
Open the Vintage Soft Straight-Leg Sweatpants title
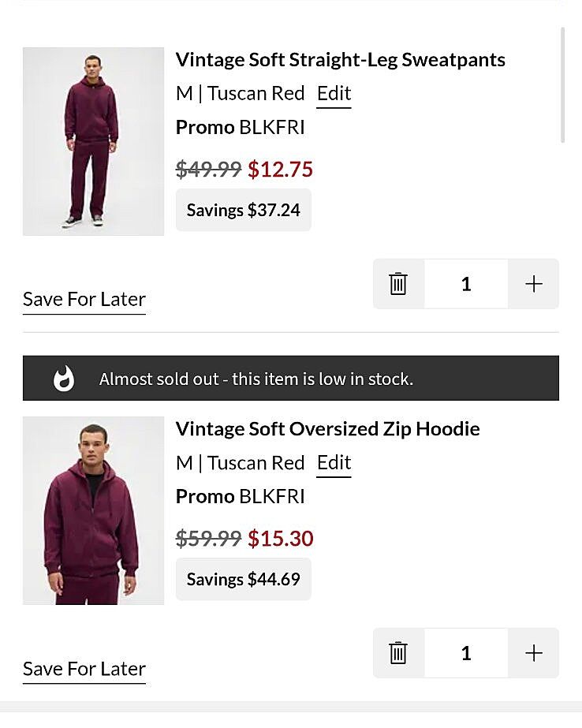tap(340, 60)
